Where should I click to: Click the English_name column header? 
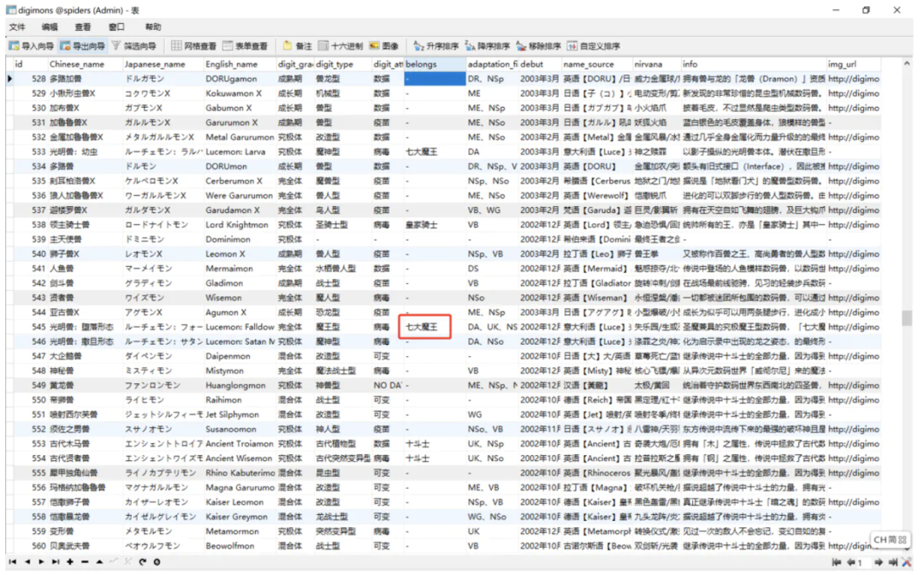[240, 64]
